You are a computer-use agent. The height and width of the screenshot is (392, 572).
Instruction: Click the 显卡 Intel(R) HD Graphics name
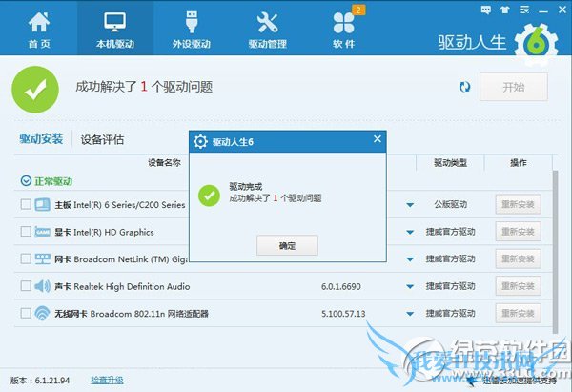[104, 232]
